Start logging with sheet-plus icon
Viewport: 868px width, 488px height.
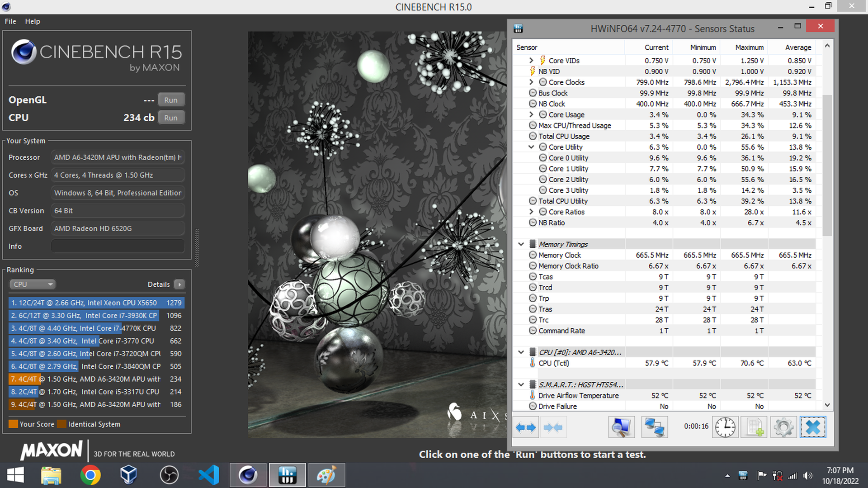point(754,427)
